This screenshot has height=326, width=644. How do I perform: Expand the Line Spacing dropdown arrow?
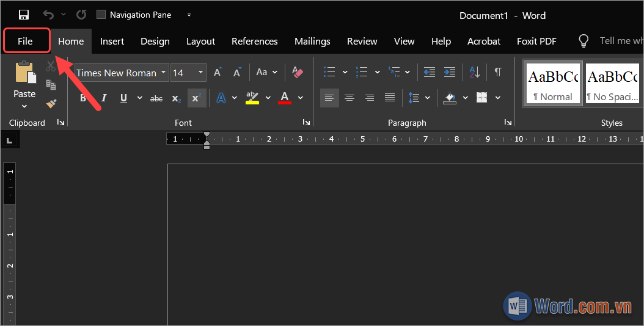(x=427, y=98)
